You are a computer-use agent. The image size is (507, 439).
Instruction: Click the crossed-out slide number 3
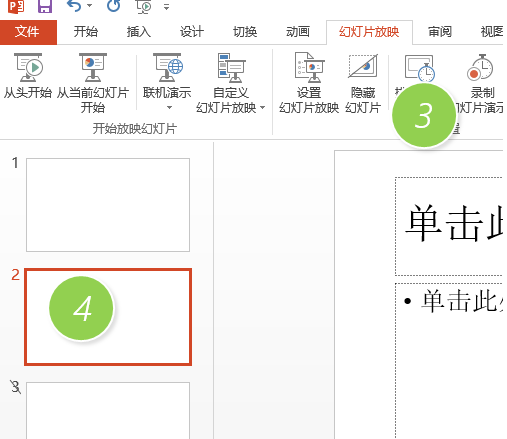click(x=15, y=387)
